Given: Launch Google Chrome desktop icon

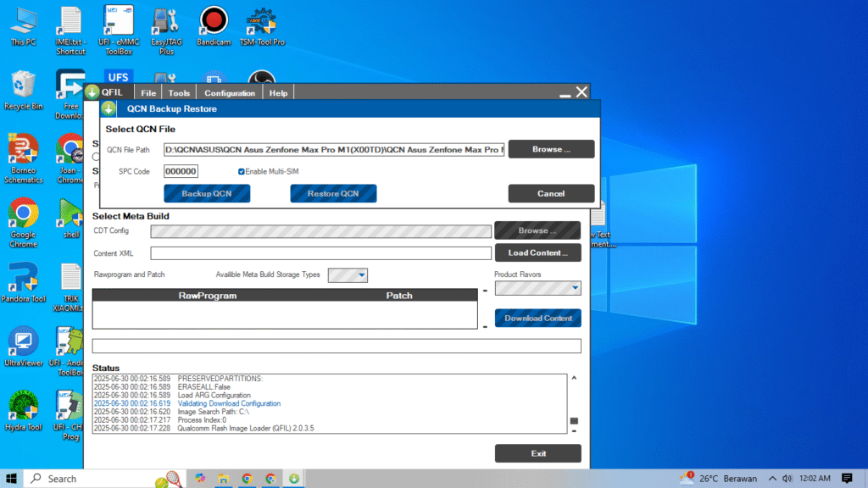Looking at the screenshot, I should click(x=23, y=223).
